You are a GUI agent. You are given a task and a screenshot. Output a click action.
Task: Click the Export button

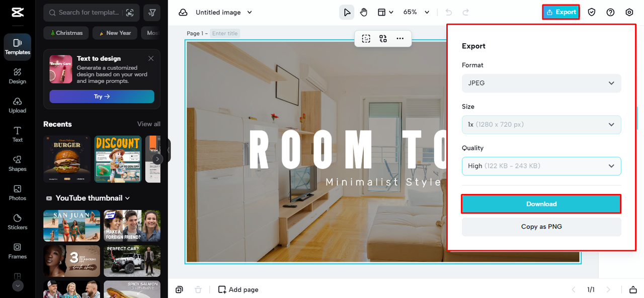pyautogui.click(x=561, y=12)
